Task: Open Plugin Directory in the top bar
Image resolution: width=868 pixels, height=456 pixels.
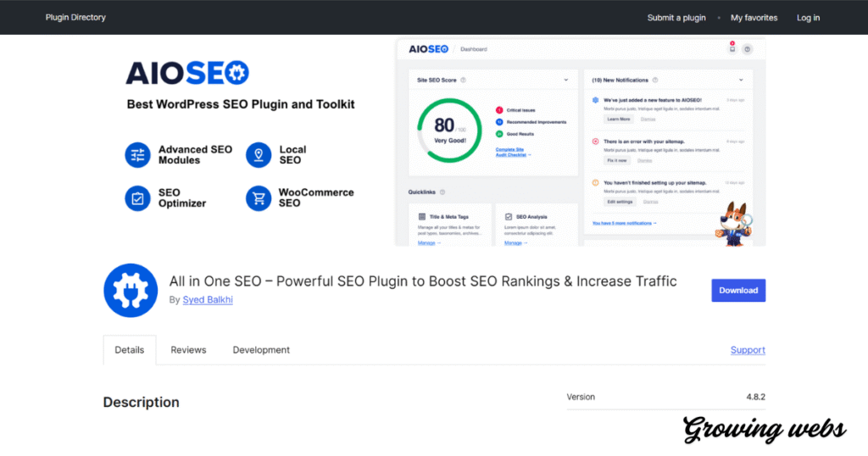Action: click(x=75, y=17)
